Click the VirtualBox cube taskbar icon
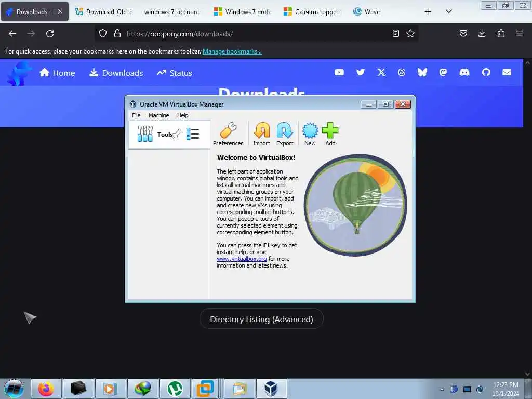 [x=271, y=389]
